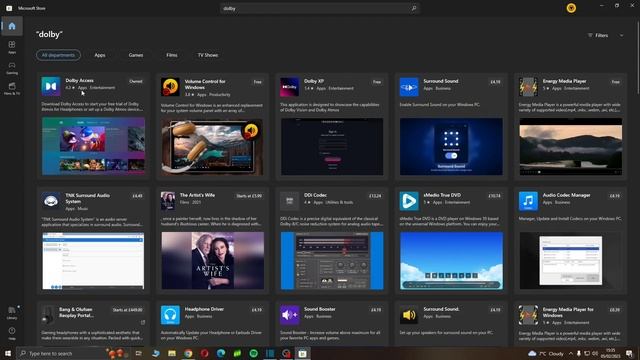Image resolution: width=640 pixels, height=360 pixels.
Task: Click the sMedio True DVD app icon
Action: pos(409,201)
